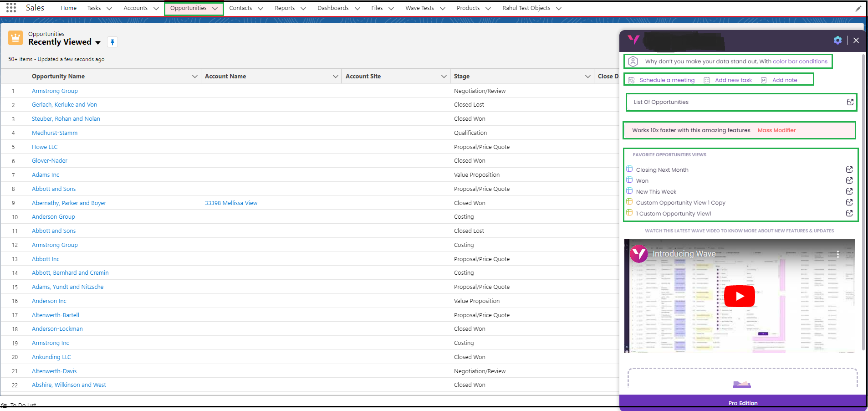The height and width of the screenshot is (411, 868).
Task: Click the task icon beside Add new task
Action: tap(707, 80)
